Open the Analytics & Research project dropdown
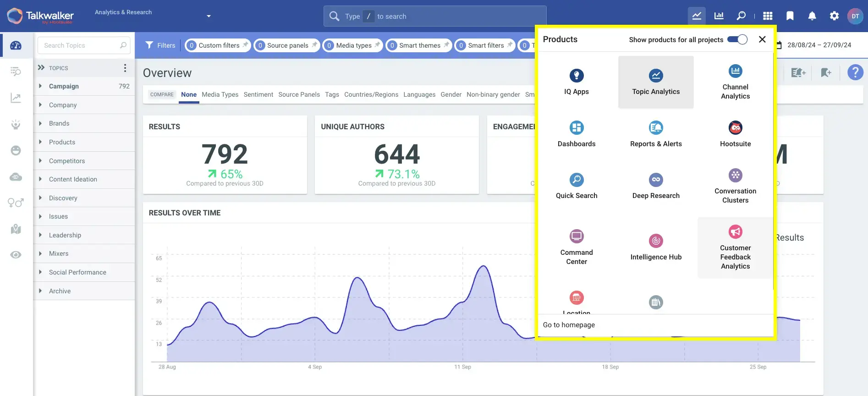This screenshot has height=396, width=868. (x=209, y=16)
